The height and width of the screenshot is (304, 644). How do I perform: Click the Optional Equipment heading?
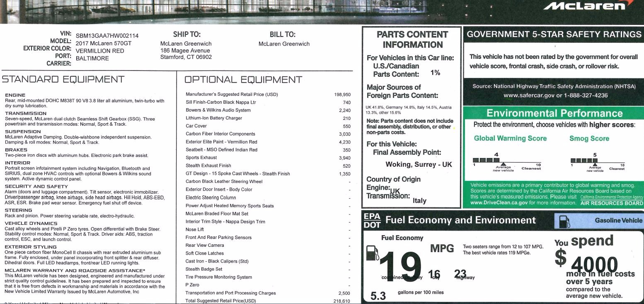[x=243, y=80]
